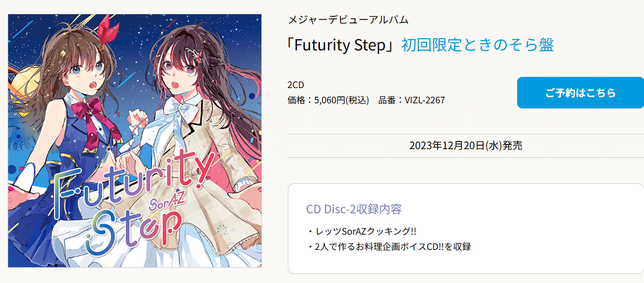The width and height of the screenshot is (644, 283).
Task: Click the ご予約はこちら reservation button
Action: click(580, 93)
